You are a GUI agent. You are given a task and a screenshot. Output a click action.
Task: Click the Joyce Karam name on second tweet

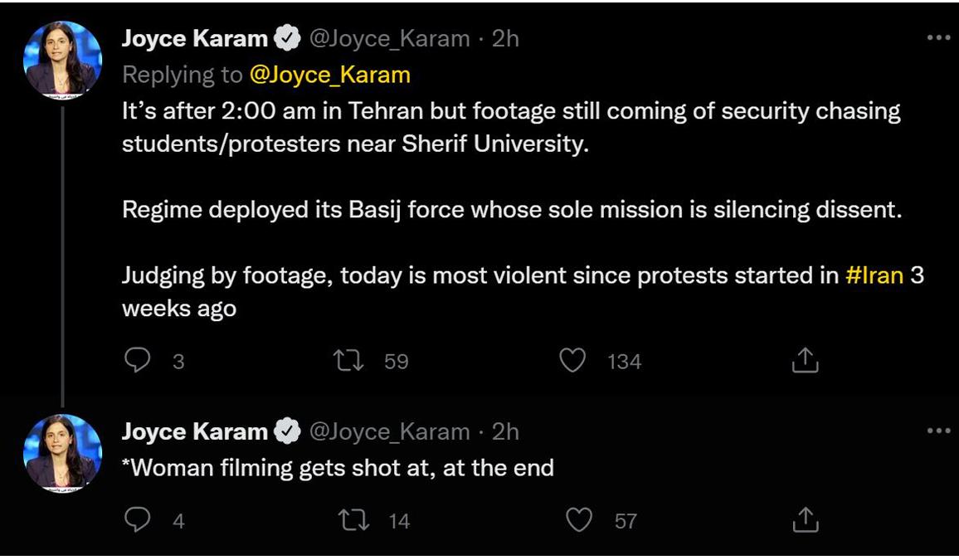click(x=195, y=431)
